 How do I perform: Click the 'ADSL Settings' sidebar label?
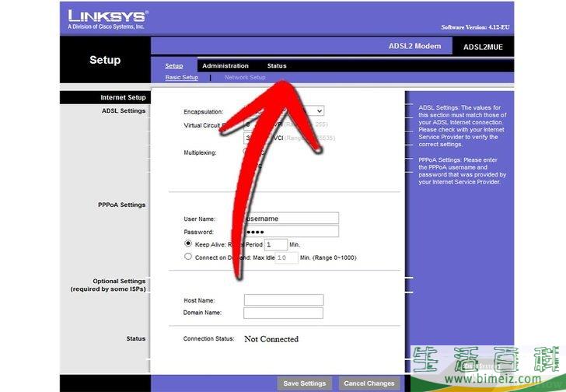point(124,110)
